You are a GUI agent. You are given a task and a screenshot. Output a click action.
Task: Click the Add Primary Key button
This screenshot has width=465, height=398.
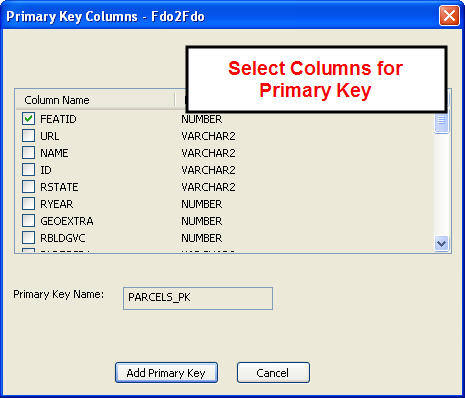[166, 373]
